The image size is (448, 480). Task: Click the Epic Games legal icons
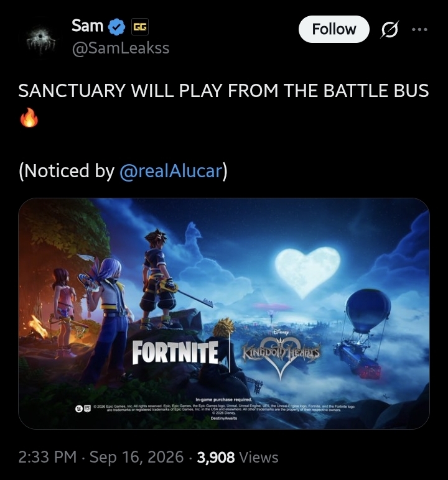(83, 408)
